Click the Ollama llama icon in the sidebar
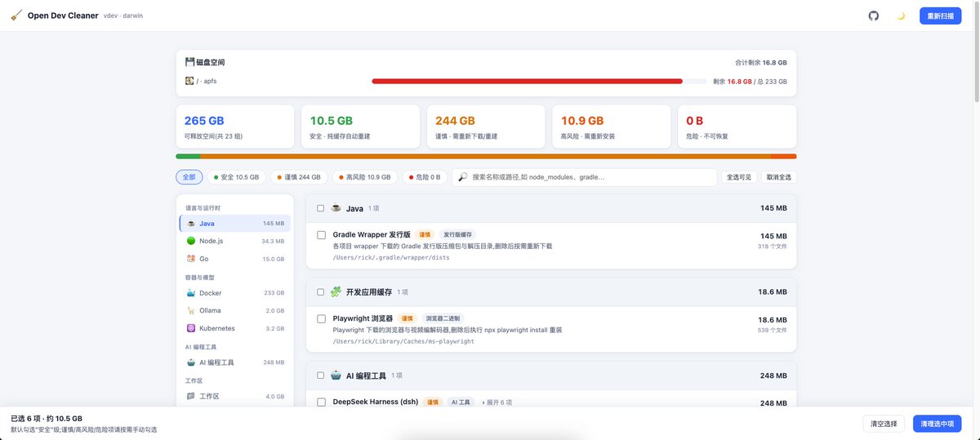This screenshot has height=440, width=980. click(x=191, y=310)
